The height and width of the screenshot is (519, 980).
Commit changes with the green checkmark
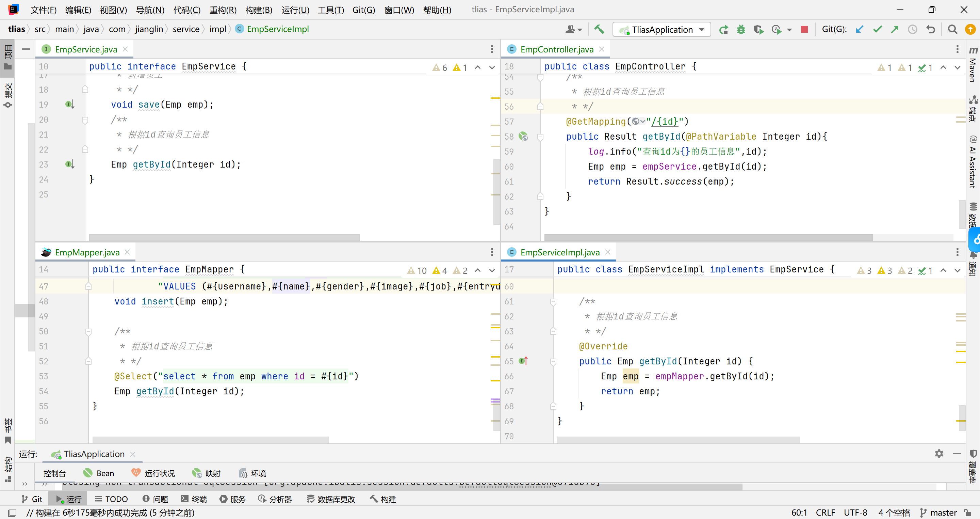point(877,29)
